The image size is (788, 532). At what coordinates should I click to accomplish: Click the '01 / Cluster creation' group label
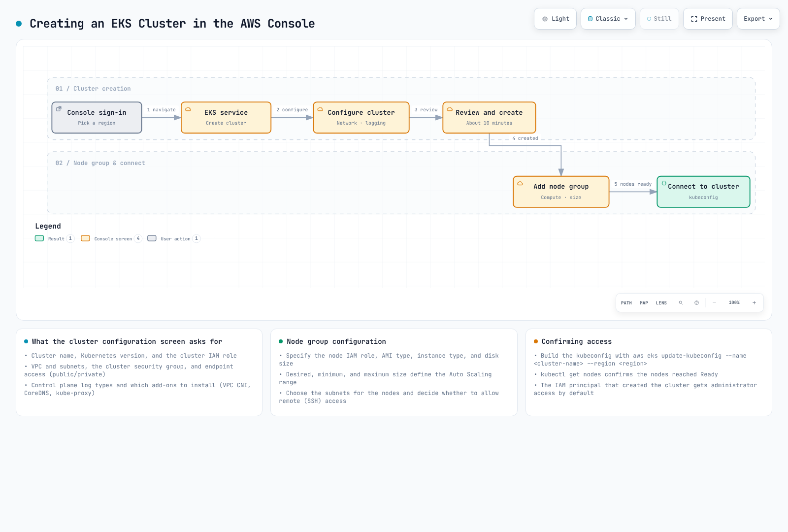[93, 89]
